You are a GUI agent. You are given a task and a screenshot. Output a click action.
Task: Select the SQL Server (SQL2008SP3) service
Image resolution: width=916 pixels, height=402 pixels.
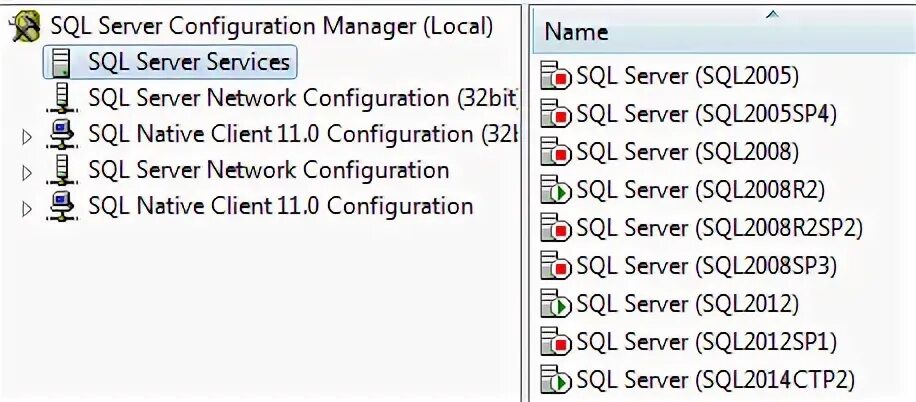tap(707, 266)
